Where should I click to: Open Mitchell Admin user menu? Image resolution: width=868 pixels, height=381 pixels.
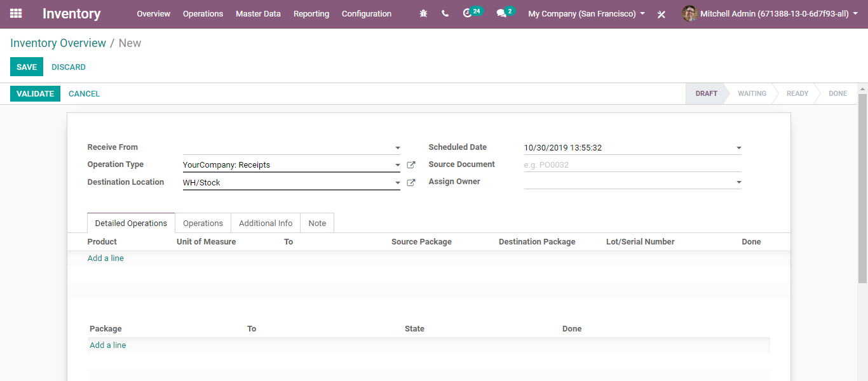pyautogui.click(x=770, y=13)
